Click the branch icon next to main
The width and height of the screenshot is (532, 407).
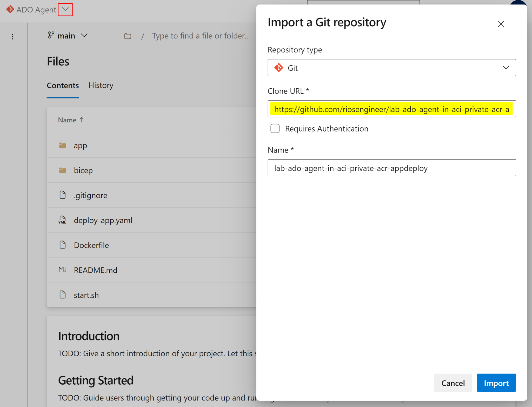51,35
